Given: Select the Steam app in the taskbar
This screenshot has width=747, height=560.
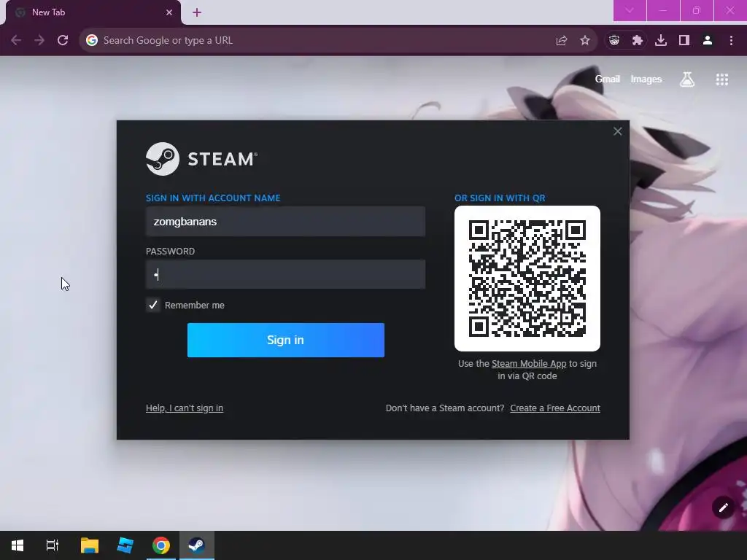Looking at the screenshot, I should (x=197, y=545).
